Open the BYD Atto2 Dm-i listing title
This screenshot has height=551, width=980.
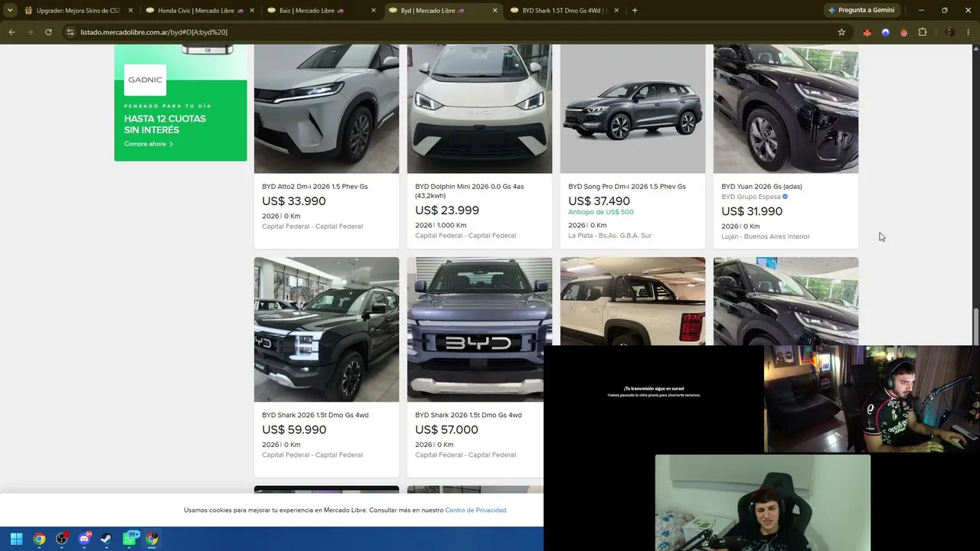click(315, 187)
